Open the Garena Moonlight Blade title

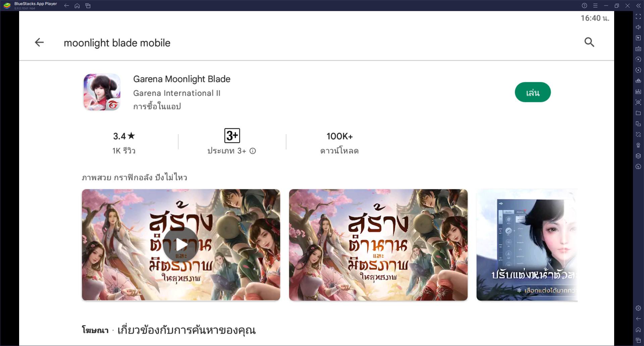(182, 79)
